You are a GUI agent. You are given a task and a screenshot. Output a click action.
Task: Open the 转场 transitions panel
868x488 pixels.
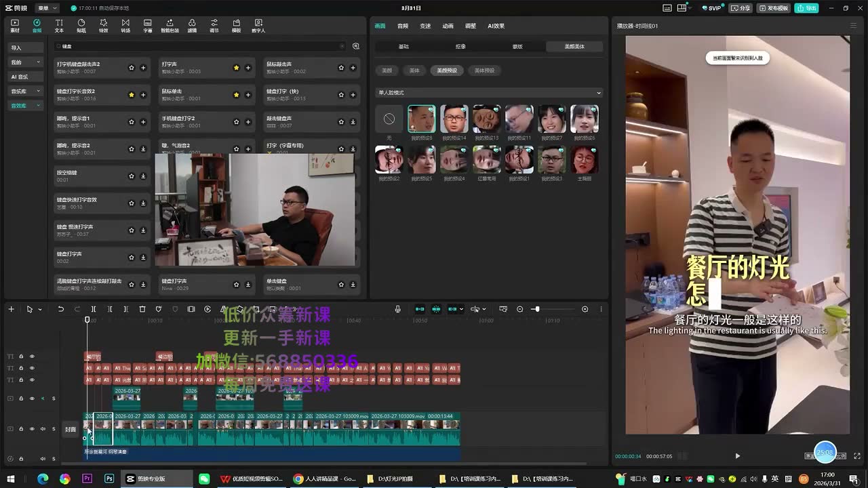[125, 26]
